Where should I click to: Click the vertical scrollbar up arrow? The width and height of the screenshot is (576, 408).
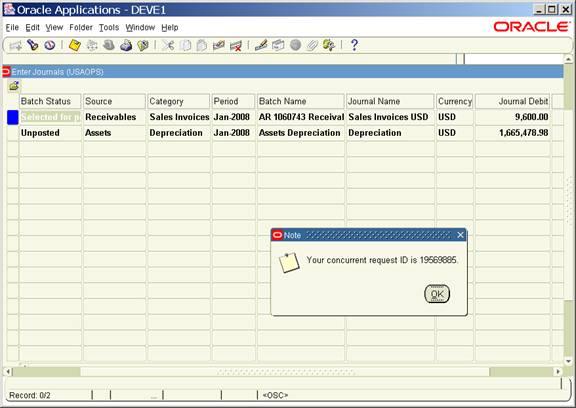[x=568, y=58]
